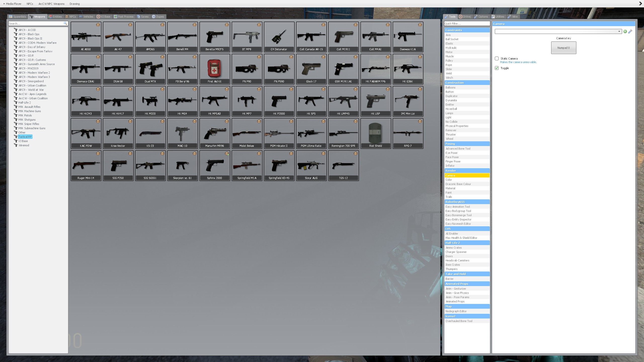Uncheck the Toggle checkbox
Image resolution: width=644 pixels, height=362 pixels.
[497, 68]
